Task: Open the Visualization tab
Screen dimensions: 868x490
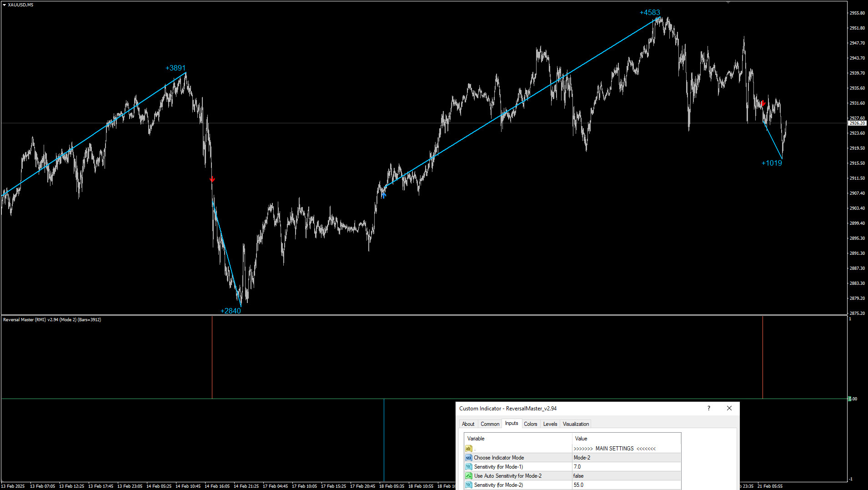Action: [x=575, y=424]
